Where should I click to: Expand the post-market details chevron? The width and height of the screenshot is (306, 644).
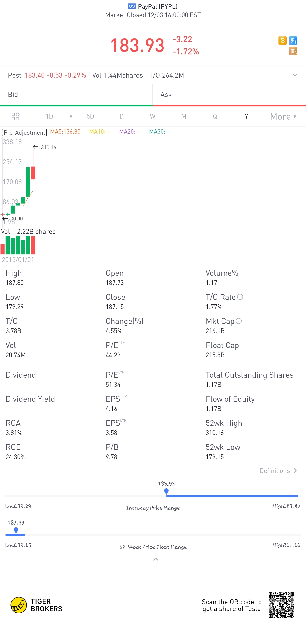coord(295,75)
